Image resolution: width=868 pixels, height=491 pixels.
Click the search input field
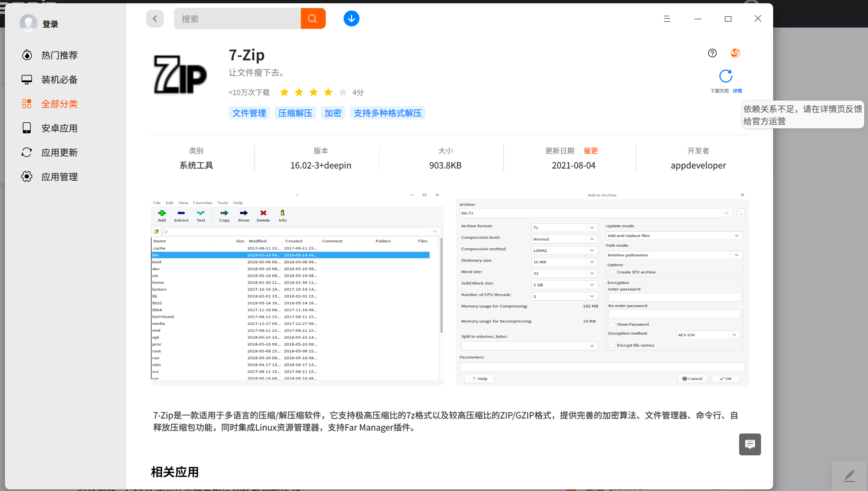pos(237,19)
